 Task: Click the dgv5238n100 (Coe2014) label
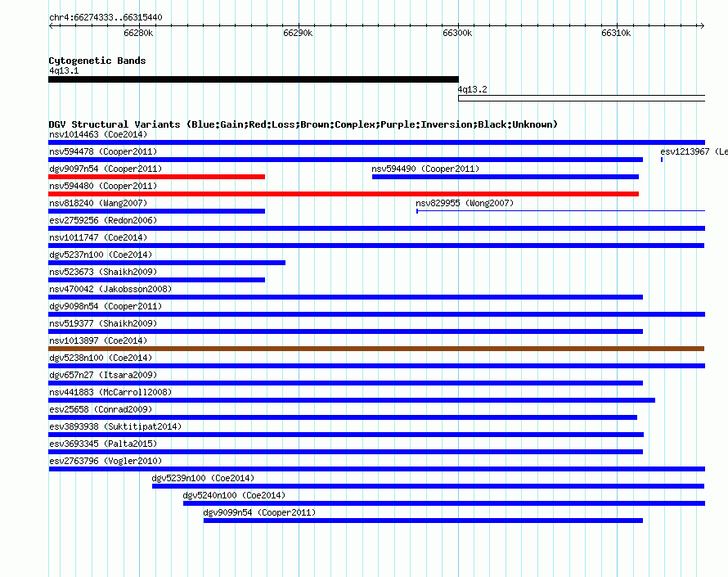pos(101,358)
